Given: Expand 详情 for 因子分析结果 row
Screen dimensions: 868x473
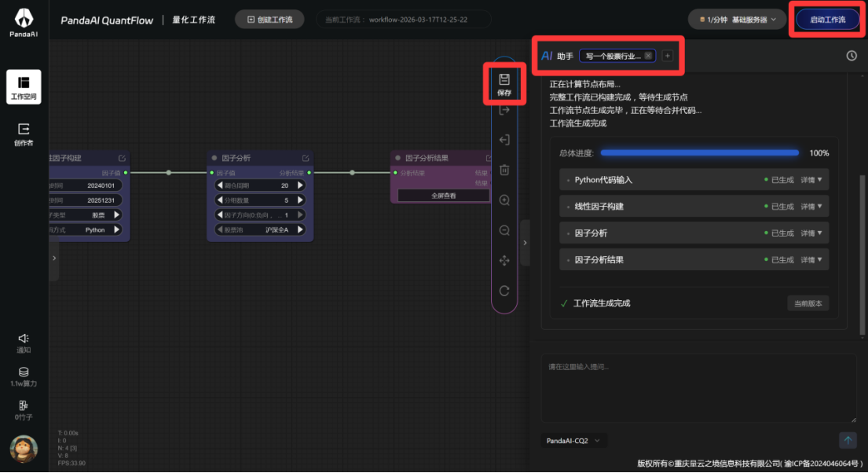Looking at the screenshot, I should [811, 260].
